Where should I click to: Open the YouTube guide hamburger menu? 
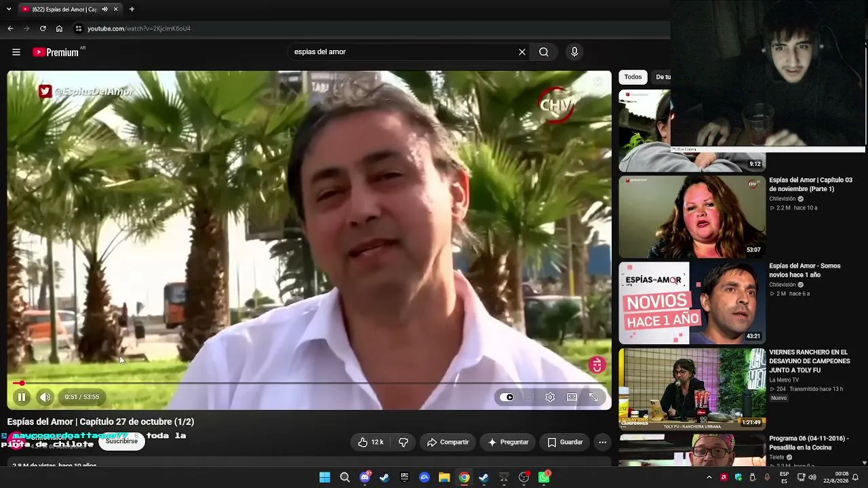(16, 52)
